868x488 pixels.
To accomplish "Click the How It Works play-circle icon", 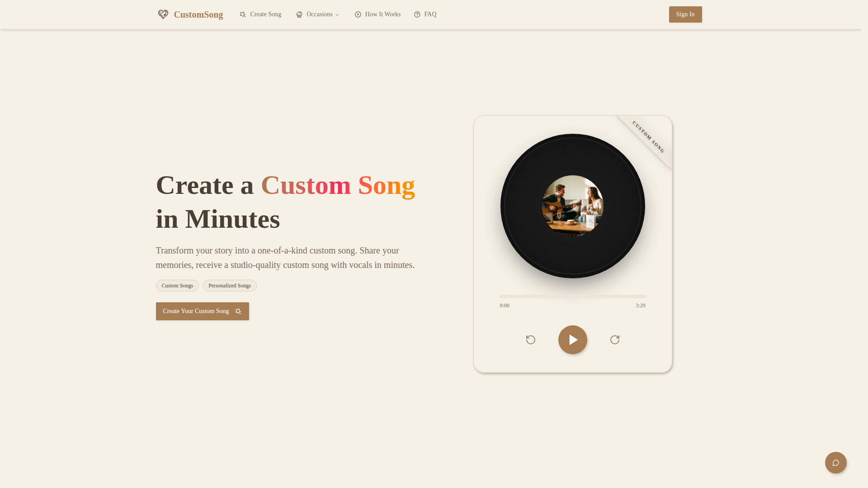I will 358,14.
